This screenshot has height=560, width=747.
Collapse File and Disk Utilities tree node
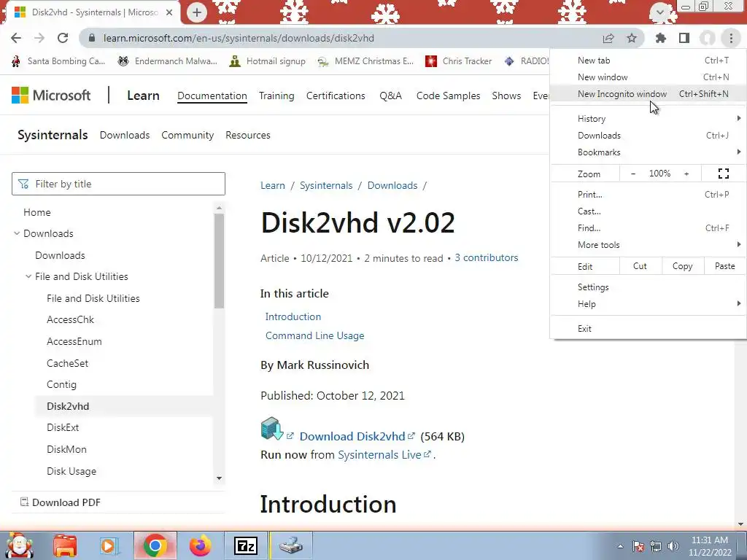click(28, 276)
